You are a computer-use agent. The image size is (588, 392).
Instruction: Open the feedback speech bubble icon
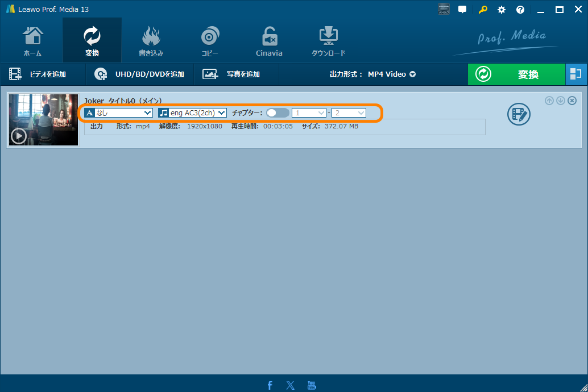point(462,9)
